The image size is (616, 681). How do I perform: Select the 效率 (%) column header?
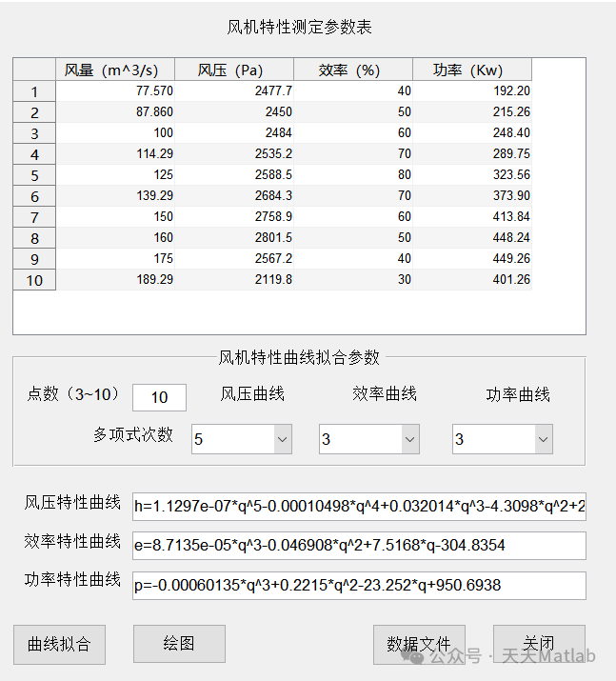353,70
